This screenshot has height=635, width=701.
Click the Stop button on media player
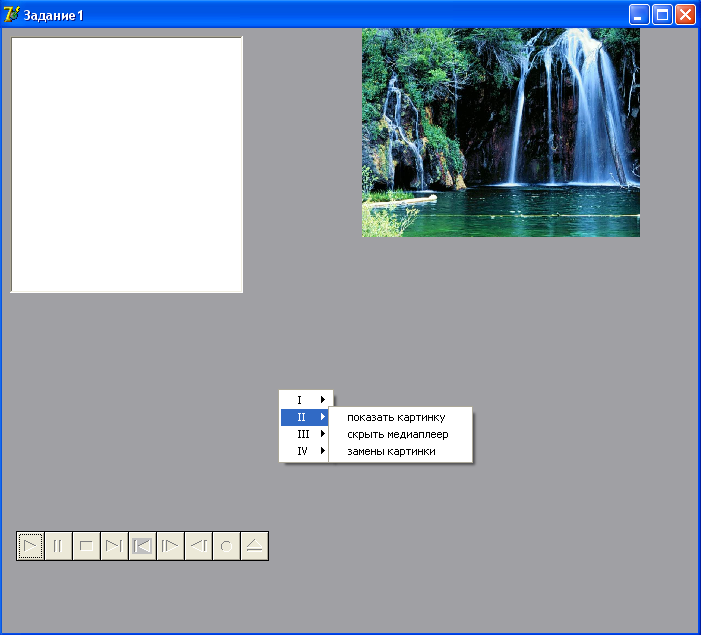point(86,546)
